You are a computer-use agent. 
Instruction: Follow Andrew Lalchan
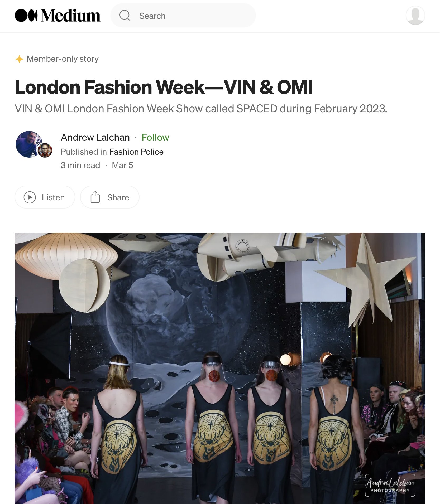(x=155, y=138)
